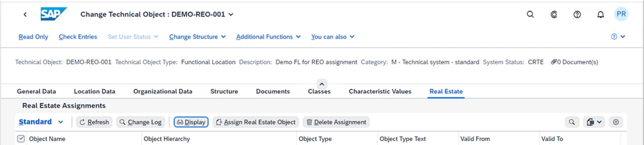Switch to the Location Data tab
Viewport: 644px width, 145px height.
[94, 91]
